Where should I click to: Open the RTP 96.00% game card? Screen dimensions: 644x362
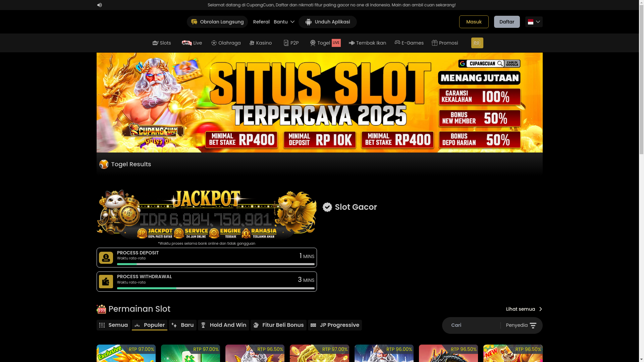[384, 353]
